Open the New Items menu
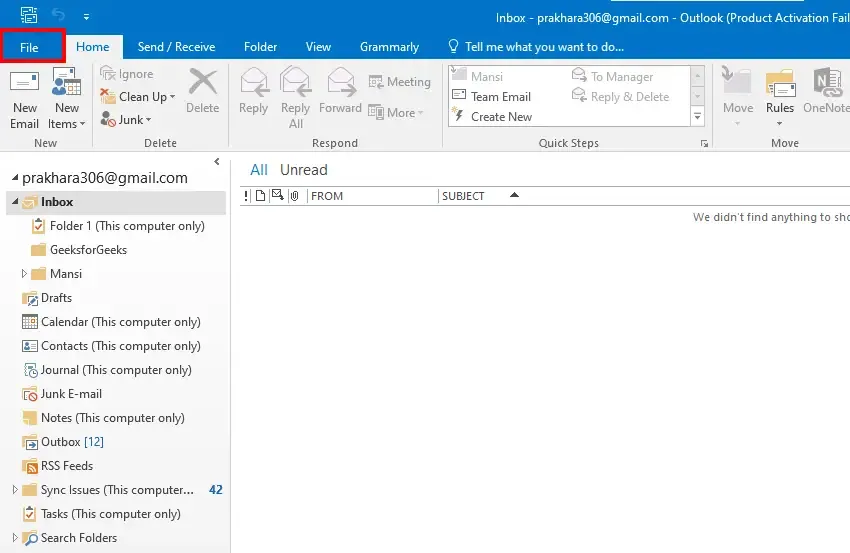The width and height of the screenshot is (850, 553). tap(67, 99)
